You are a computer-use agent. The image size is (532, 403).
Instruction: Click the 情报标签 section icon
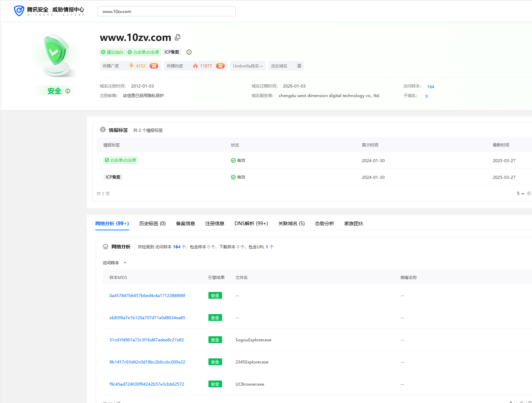point(103,130)
